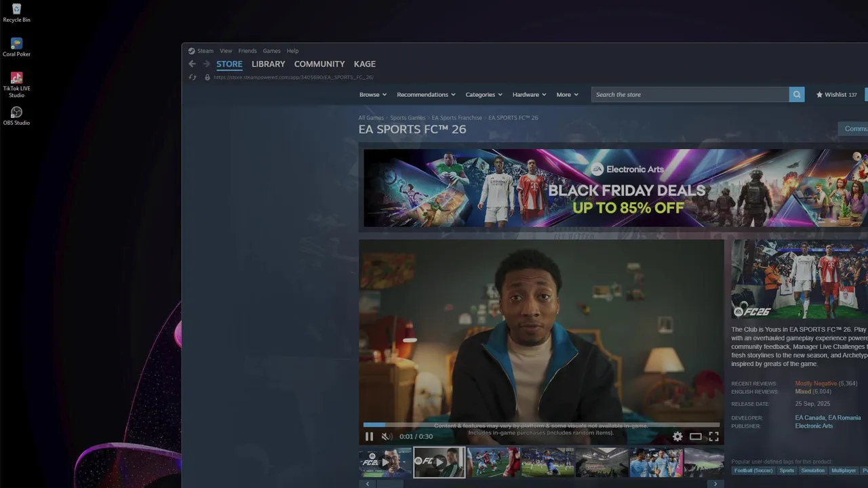868x488 pixels.
Task: Launch TikTok LIVE Studio desktop icon
Action: (16, 85)
